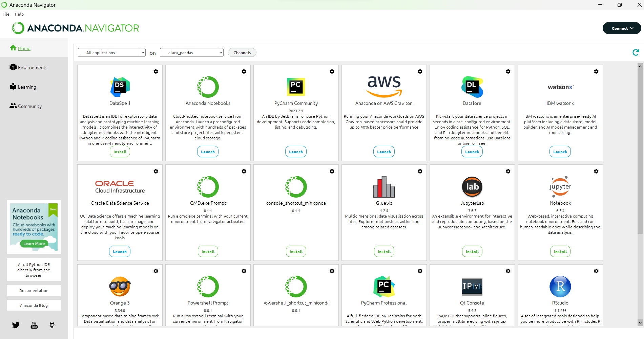Open gear menu on Jupyter Notebook card
The height and width of the screenshot is (339, 644).
[596, 171]
